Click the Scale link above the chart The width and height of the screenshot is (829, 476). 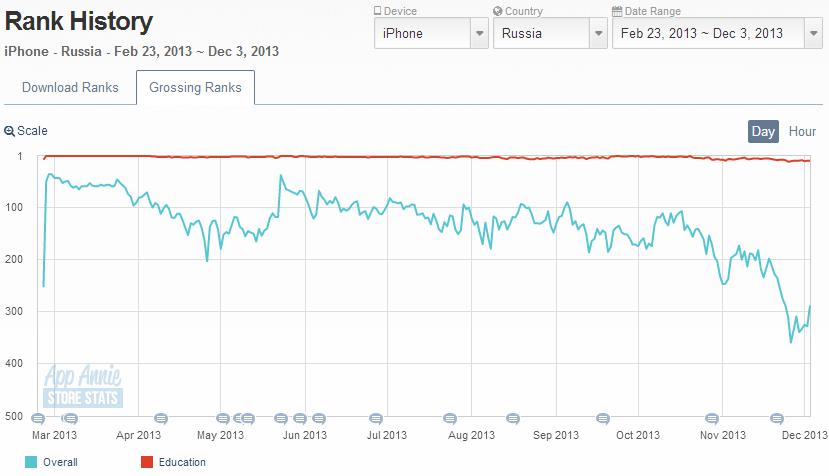(32, 131)
